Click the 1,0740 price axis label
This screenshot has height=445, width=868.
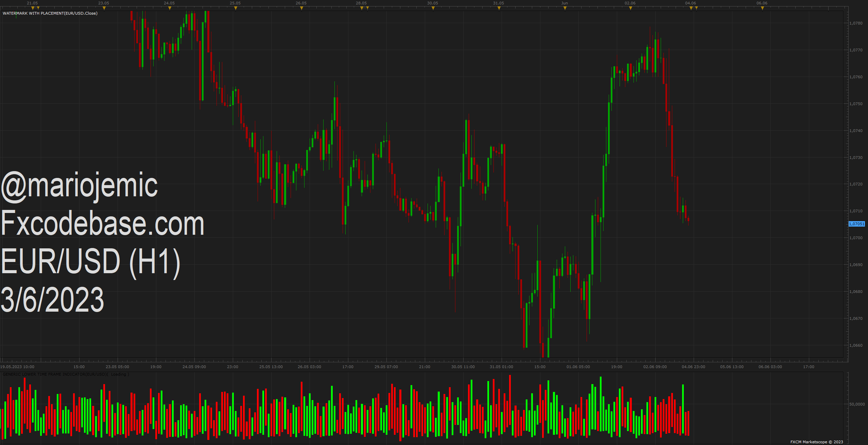pos(856,131)
